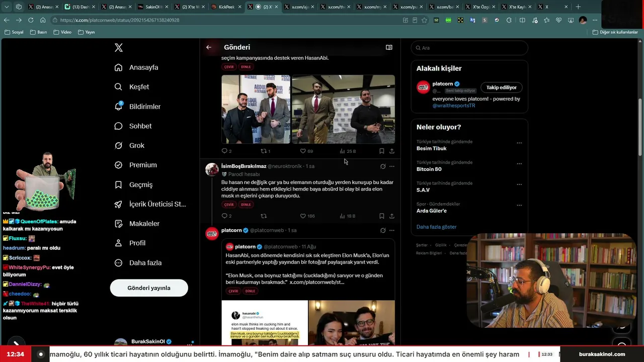Click the Ara search field
The height and width of the screenshot is (362, 644).
click(469, 48)
